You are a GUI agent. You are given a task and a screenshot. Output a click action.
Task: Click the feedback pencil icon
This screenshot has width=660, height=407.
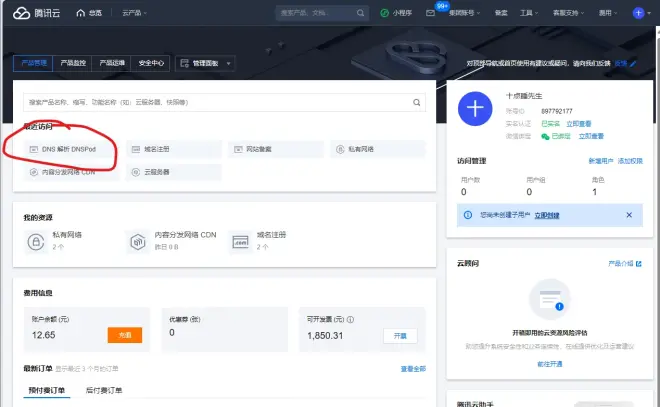633,64
